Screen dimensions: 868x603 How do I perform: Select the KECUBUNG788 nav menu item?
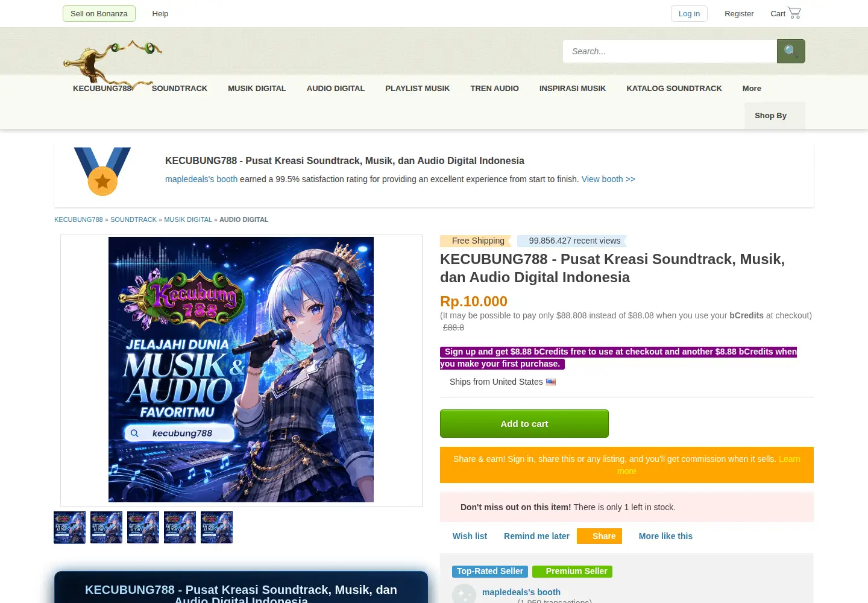point(102,88)
